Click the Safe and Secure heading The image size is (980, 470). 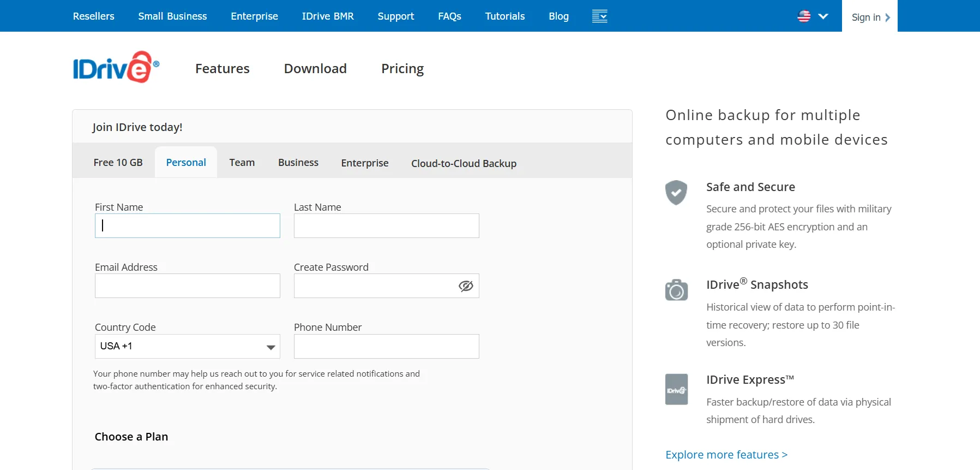(x=750, y=187)
